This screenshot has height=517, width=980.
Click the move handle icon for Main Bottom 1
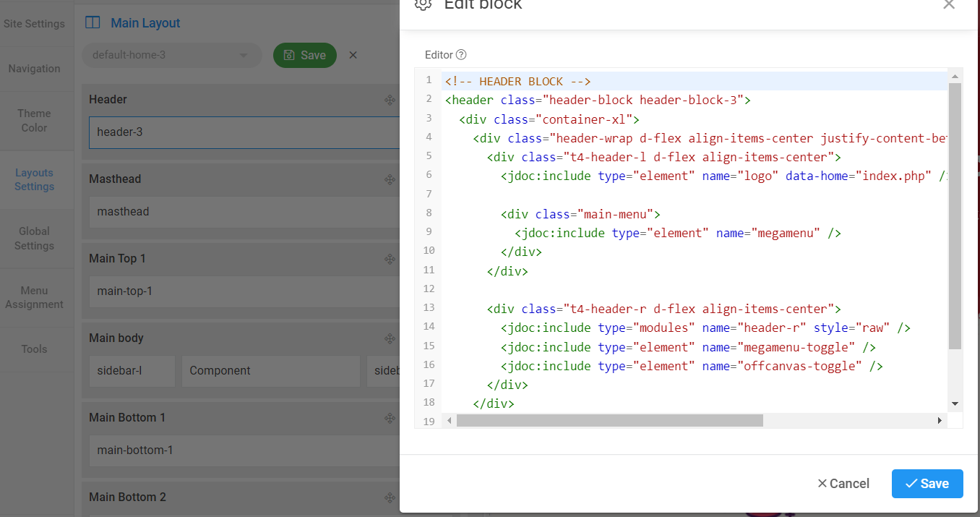[x=390, y=418]
